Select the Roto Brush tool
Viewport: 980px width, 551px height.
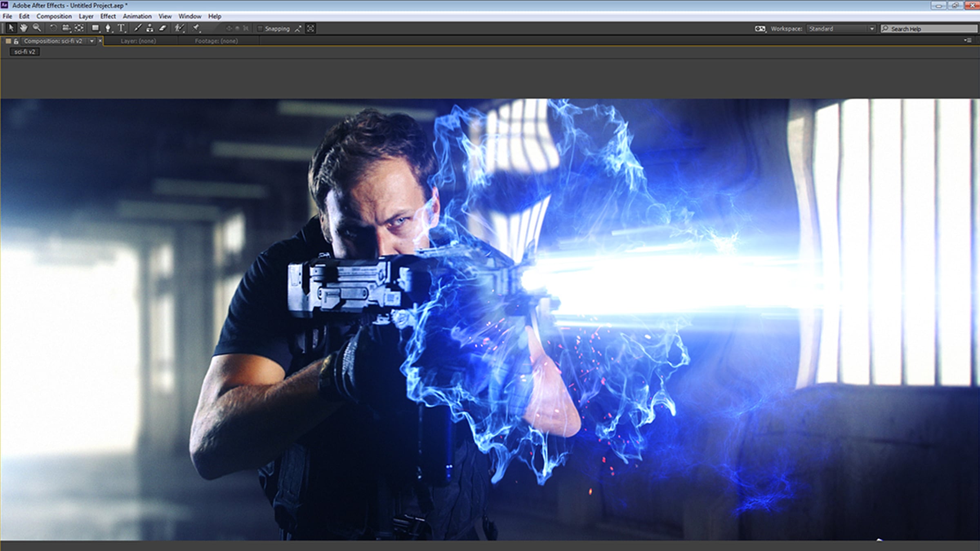point(179,28)
